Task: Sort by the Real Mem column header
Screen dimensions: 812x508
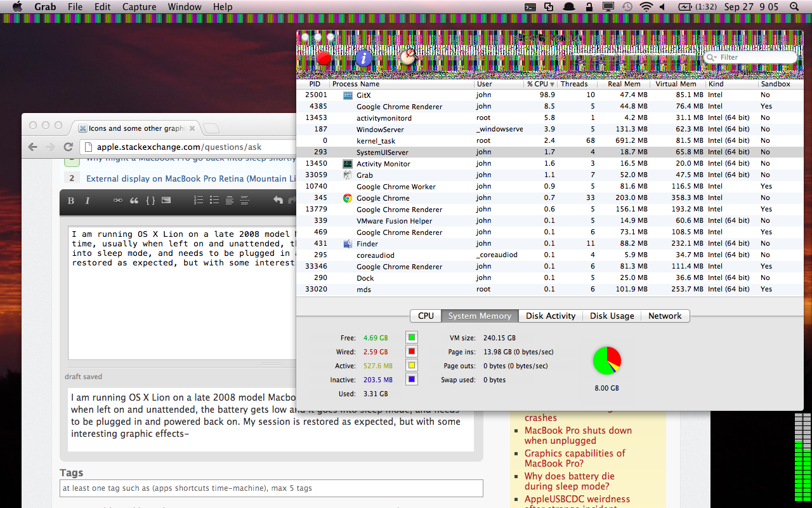Action: coord(624,84)
